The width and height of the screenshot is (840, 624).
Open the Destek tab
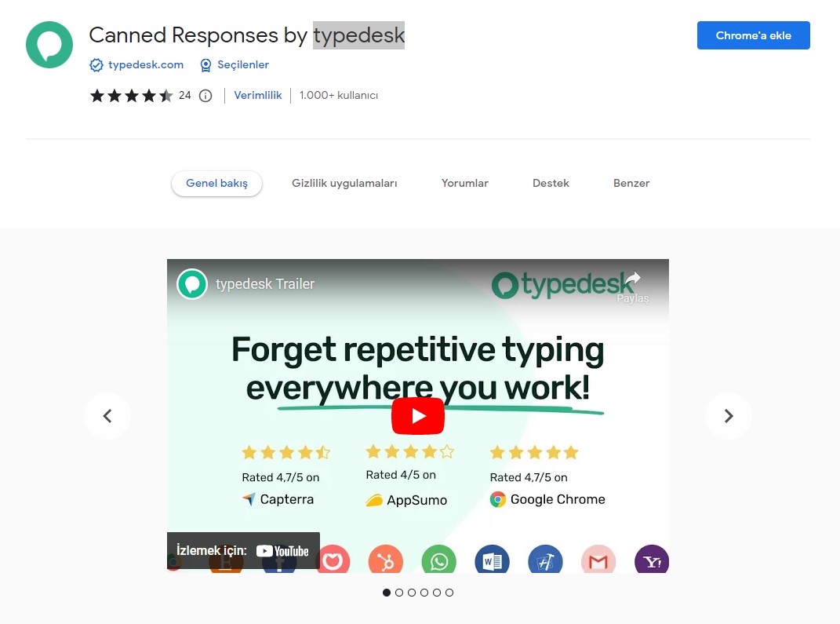(x=551, y=184)
